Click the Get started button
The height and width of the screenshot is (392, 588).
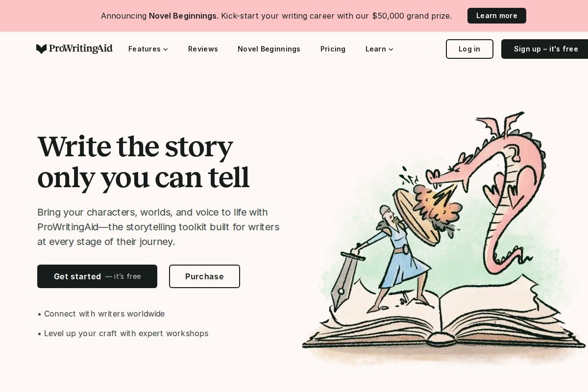point(97,276)
